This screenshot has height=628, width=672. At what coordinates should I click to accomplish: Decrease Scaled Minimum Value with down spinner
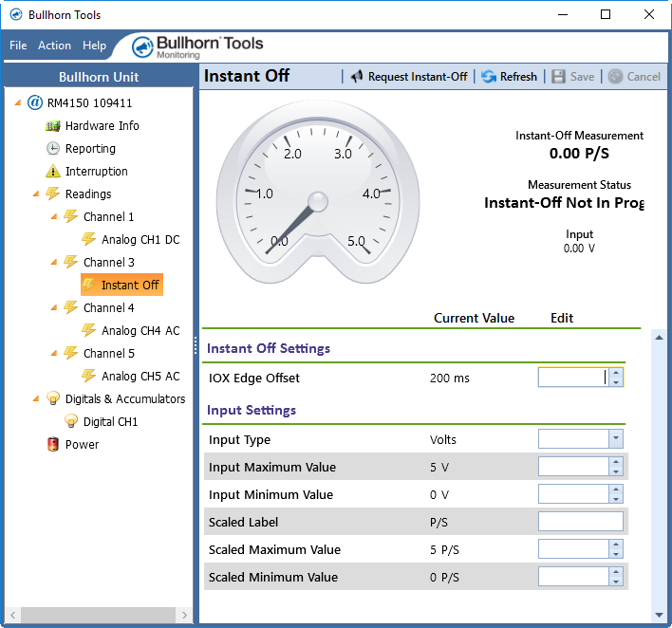(616, 582)
